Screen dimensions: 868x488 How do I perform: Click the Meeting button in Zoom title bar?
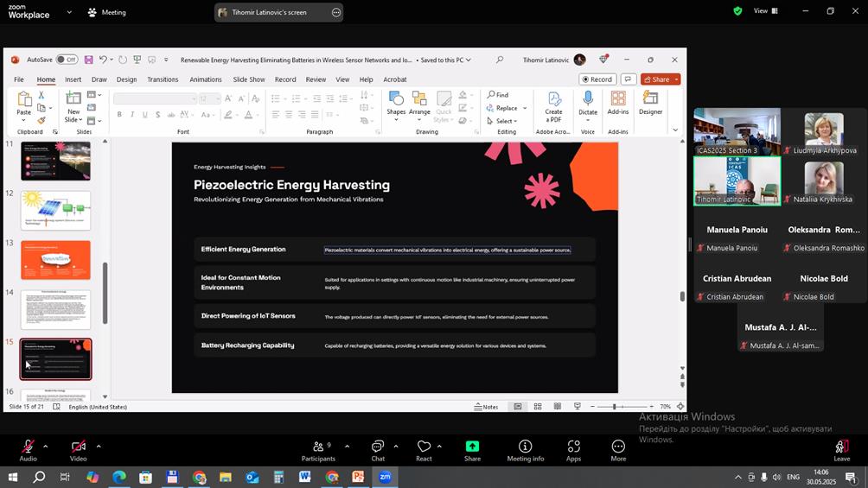click(x=107, y=12)
